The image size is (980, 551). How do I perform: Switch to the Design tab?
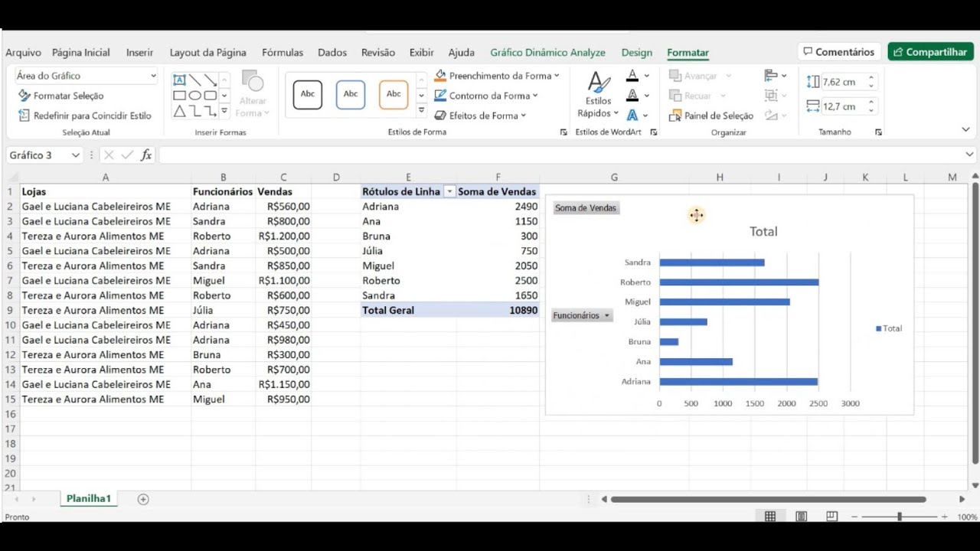click(x=636, y=53)
